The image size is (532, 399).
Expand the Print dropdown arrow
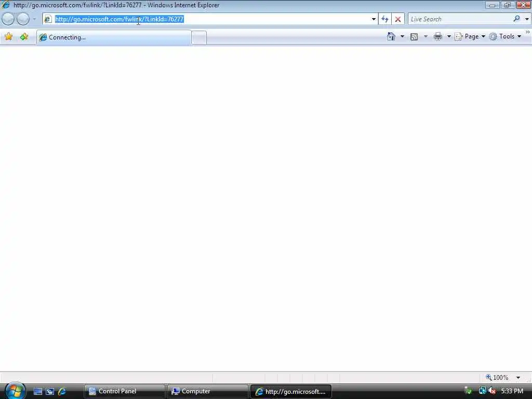(448, 36)
